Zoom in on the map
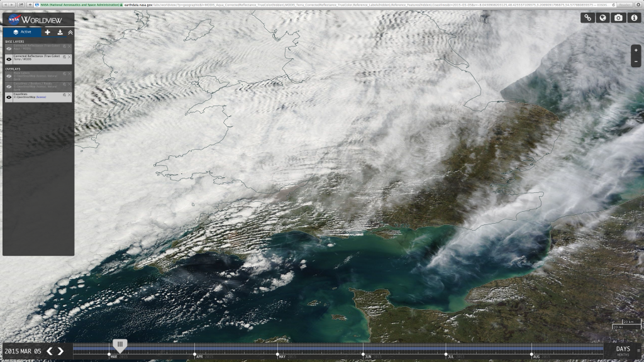 click(x=636, y=50)
